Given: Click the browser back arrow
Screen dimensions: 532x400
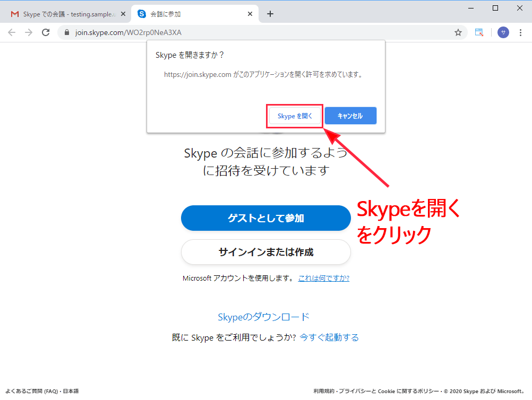Looking at the screenshot, I should (12, 32).
